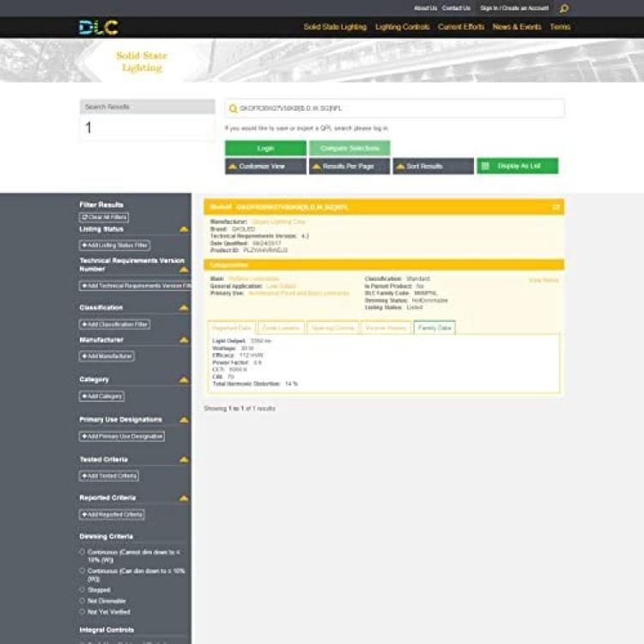Click Add Listing Status Filter button

114,246
